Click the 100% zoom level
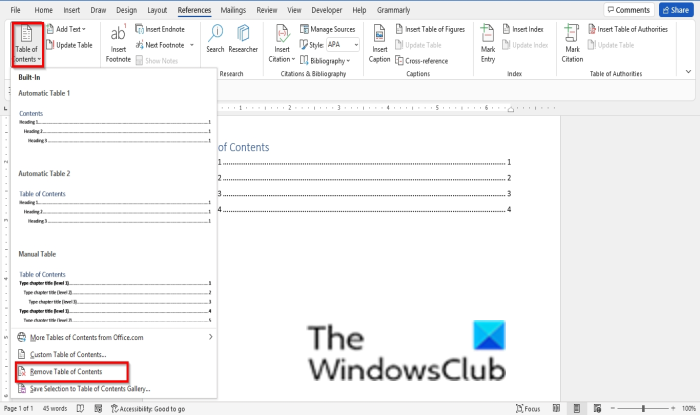The height and width of the screenshot is (415, 700). [688, 408]
